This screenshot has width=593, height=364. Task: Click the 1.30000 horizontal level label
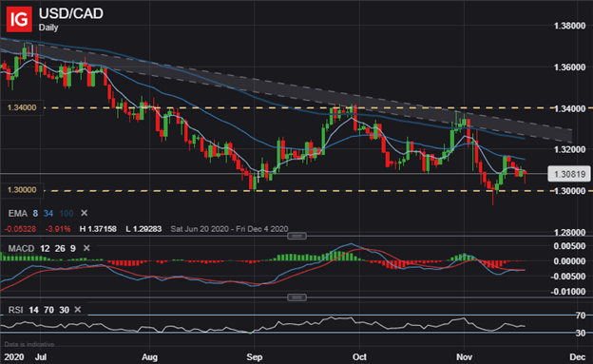pyautogui.click(x=22, y=190)
